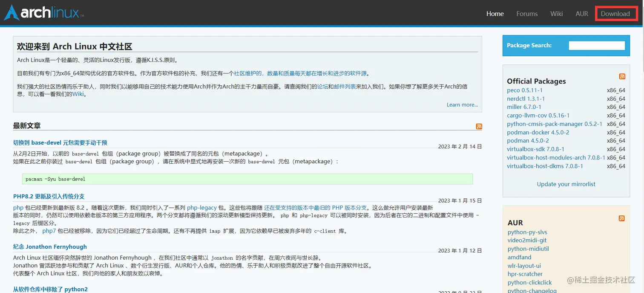The height and width of the screenshot is (293, 644).
Task: Open package virtualbox-sdk 7.0.8-1
Action: tap(535, 149)
